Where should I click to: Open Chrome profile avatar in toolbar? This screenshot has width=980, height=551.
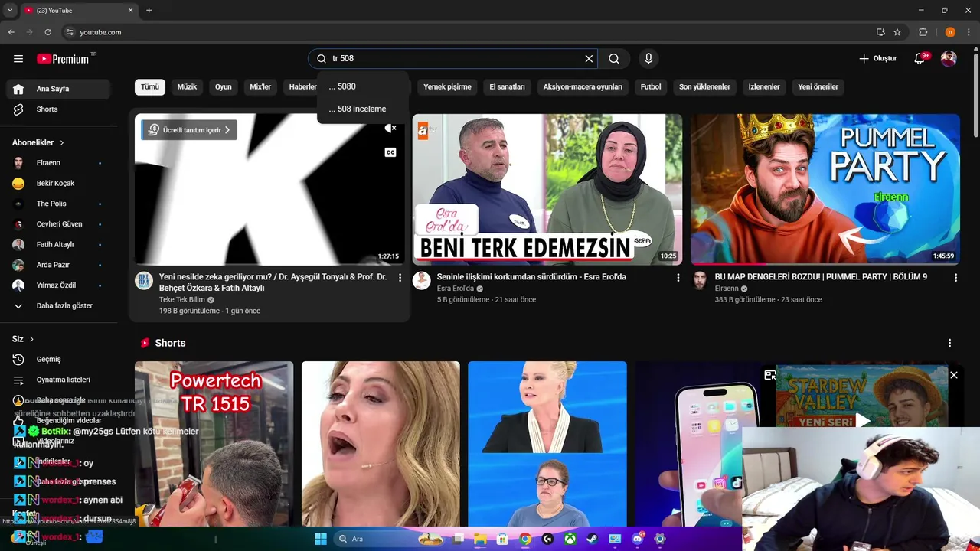pos(950,32)
